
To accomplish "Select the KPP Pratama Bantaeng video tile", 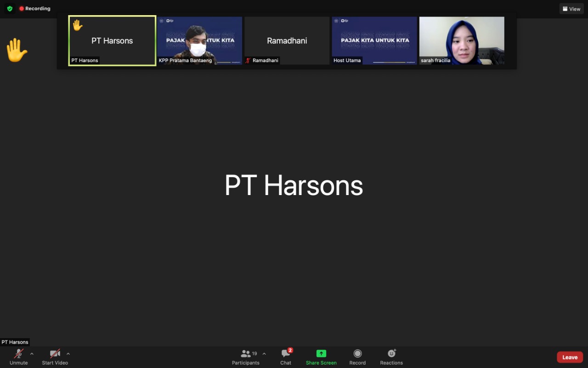I will click(199, 40).
